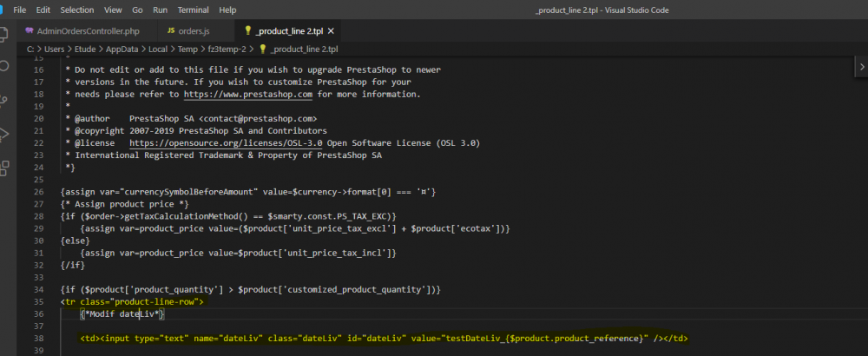Open the File menu
Image resolution: width=868 pixels, height=356 pixels.
click(19, 10)
